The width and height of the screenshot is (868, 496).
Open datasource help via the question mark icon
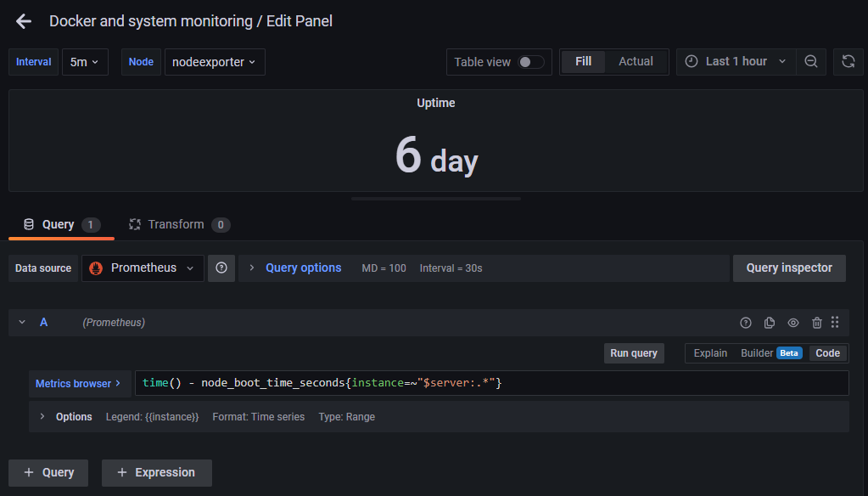[x=221, y=268]
